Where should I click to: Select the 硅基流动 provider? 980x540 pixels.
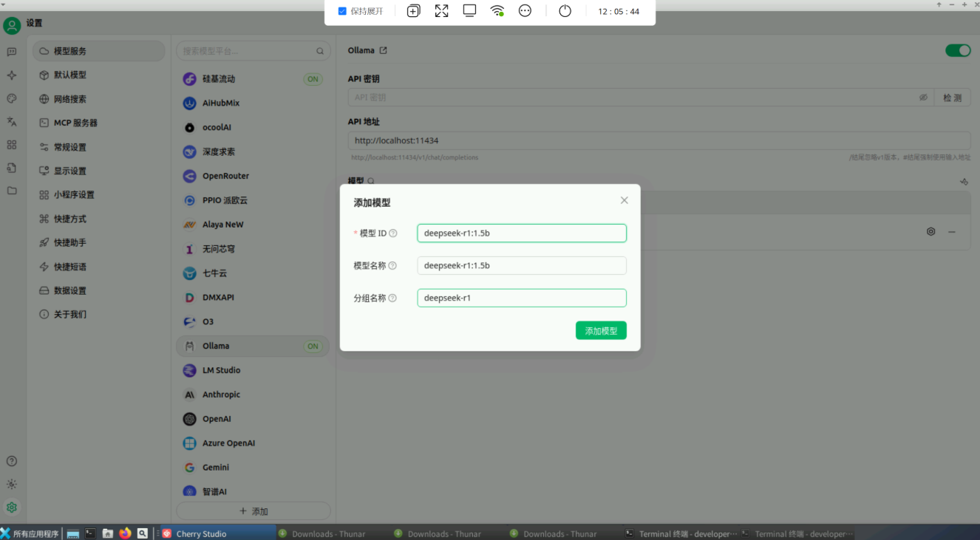(253, 79)
